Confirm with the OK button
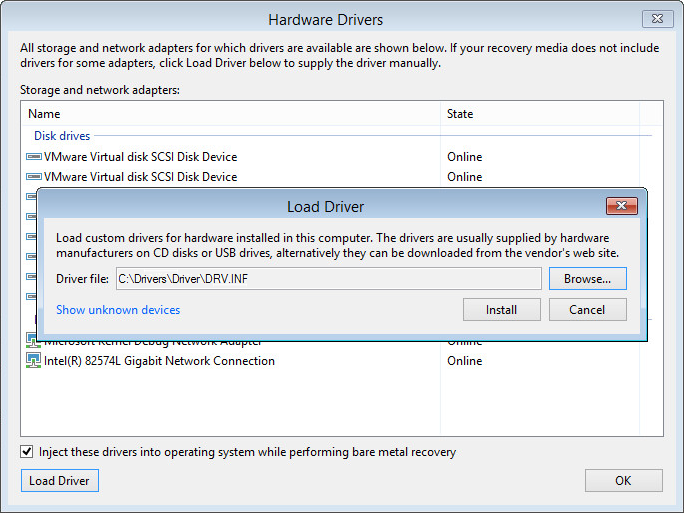The width and height of the screenshot is (684, 513). click(623, 481)
